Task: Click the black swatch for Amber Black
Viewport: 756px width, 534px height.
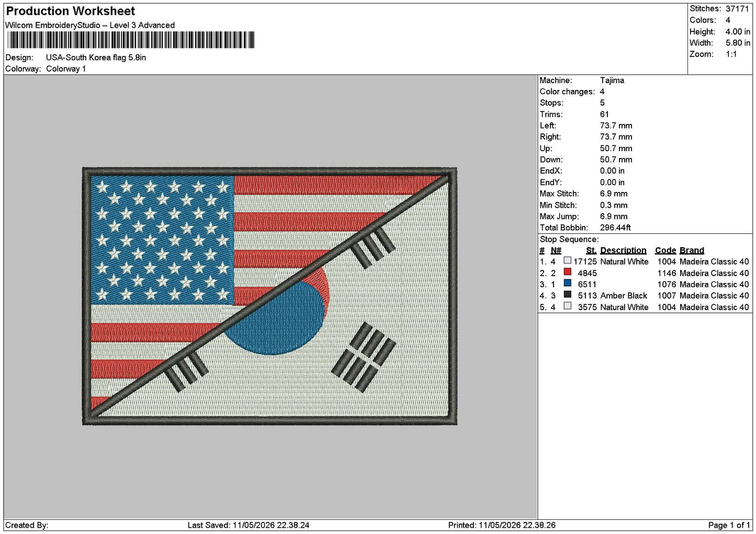Action: (x=567, y=294)
